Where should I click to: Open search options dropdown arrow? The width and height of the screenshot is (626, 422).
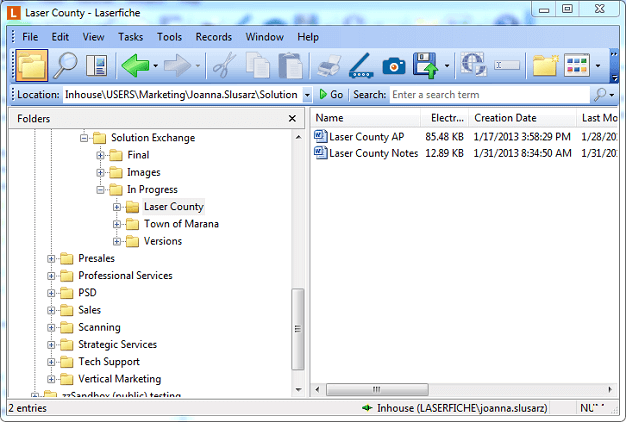(612, 95)
